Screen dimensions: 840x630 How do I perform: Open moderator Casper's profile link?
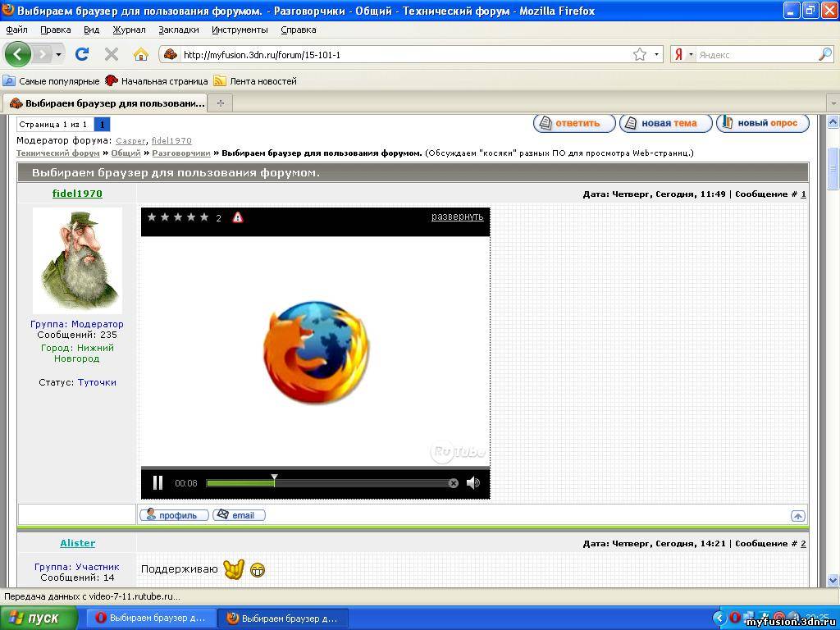pos(130,141)
